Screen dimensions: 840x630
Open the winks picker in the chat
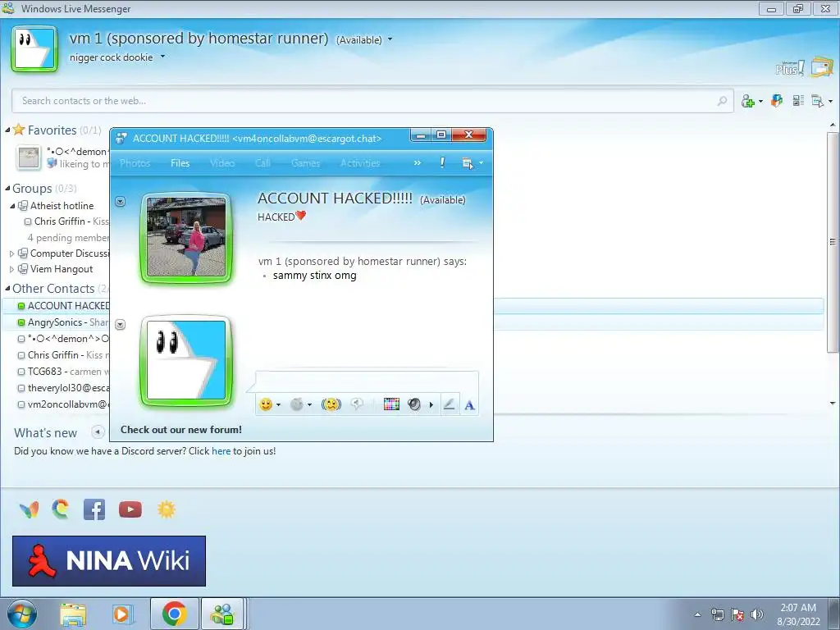pos(297,404)
